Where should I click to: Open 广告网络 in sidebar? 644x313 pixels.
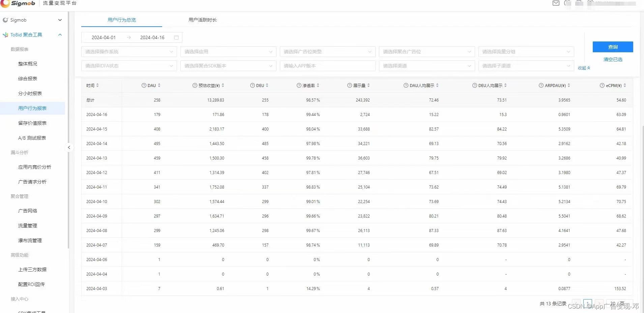coord(28,211)
